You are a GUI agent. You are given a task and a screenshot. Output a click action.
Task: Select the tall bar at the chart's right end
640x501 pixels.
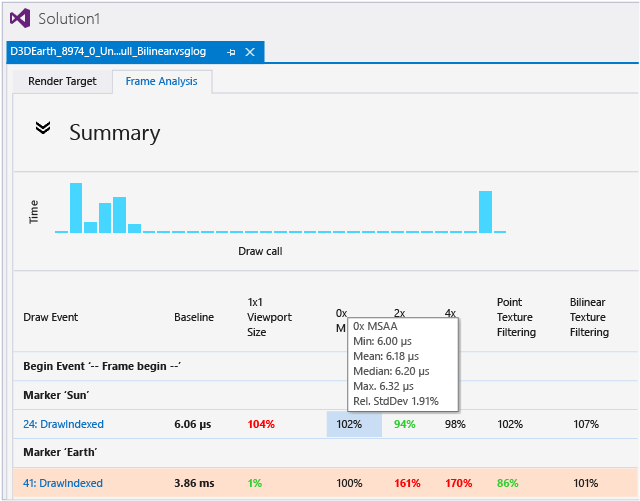pos(485,212)
